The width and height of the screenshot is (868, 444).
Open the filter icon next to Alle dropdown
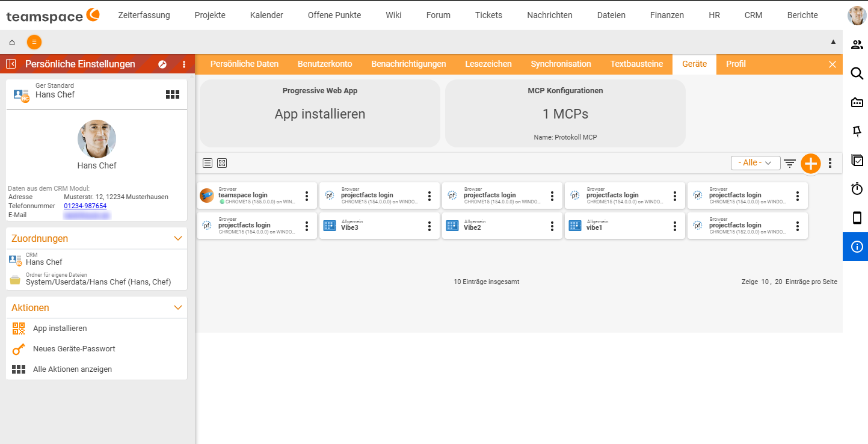[790, 163]
